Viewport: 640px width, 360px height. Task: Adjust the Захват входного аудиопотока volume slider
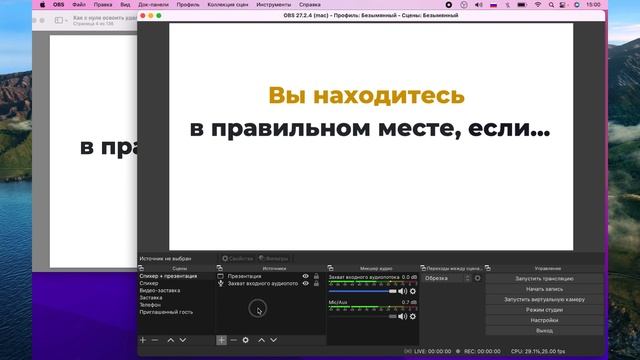click(362, 291)
